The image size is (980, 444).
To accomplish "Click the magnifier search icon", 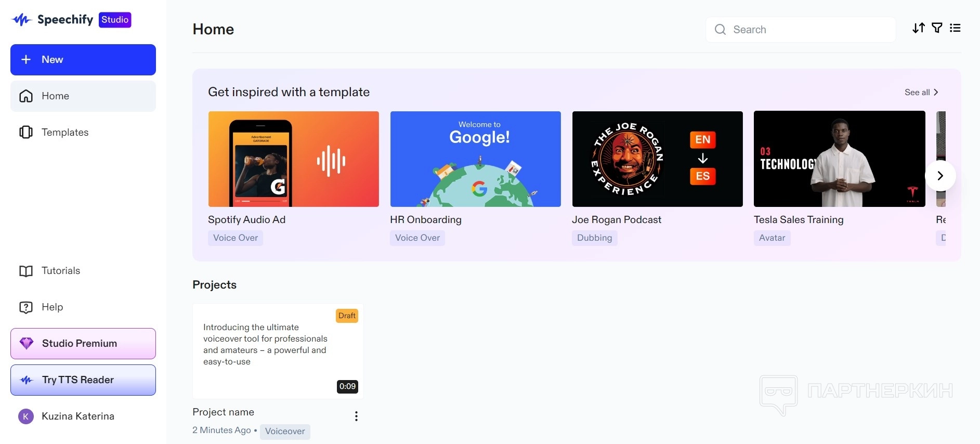I will click(x=720, y=30).
